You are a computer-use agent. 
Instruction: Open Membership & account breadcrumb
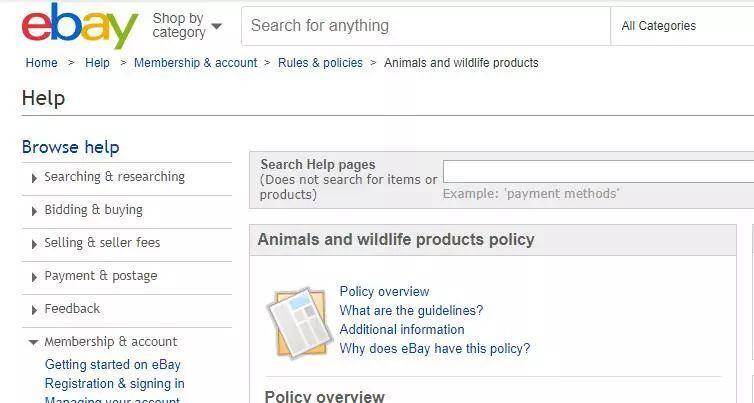coord(196,63)
